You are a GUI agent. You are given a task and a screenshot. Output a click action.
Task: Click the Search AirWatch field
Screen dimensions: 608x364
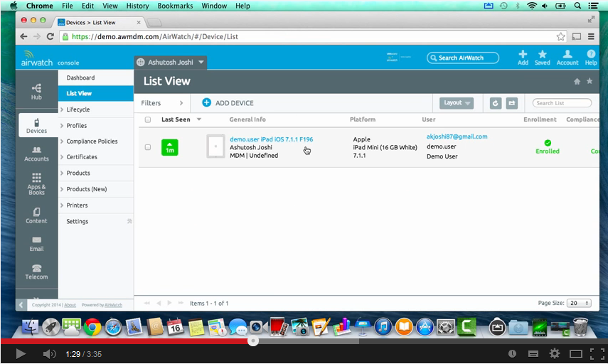pyautogui.click(x=463, y=58)
